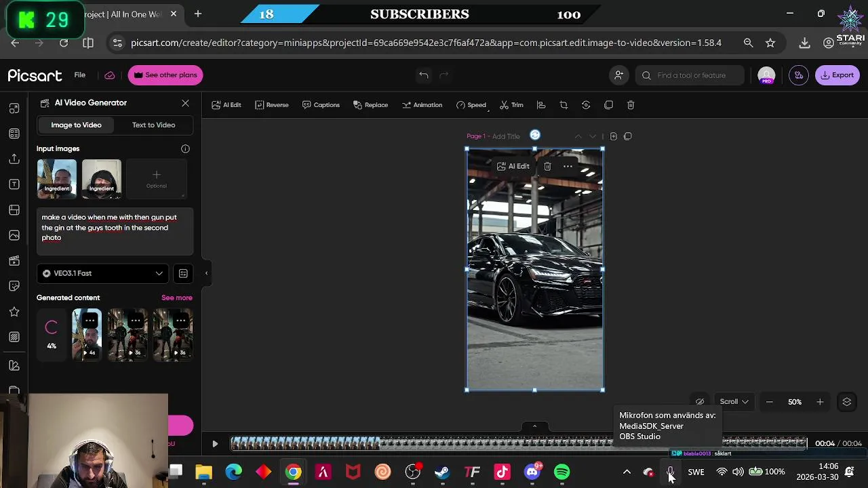Open options menu on 4s generated video
The width and height of the screenshot is (868, 488).
click(90, 321)
